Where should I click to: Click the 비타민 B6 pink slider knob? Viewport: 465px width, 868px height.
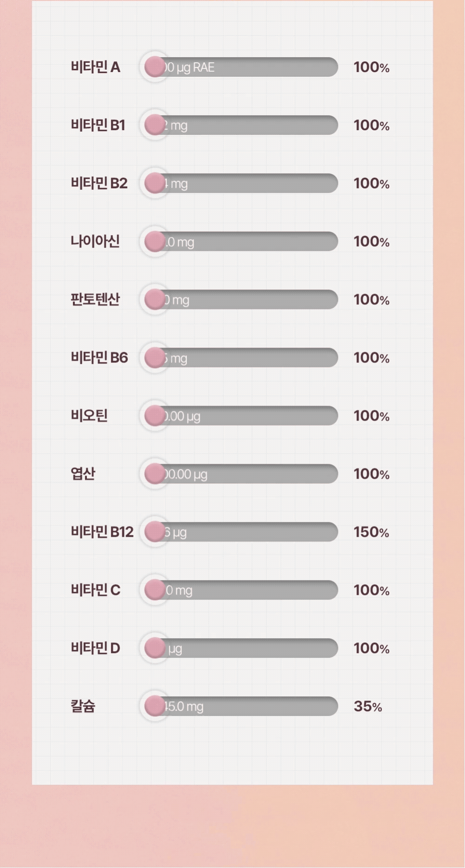pyautogui.click(x=154, y=358)
